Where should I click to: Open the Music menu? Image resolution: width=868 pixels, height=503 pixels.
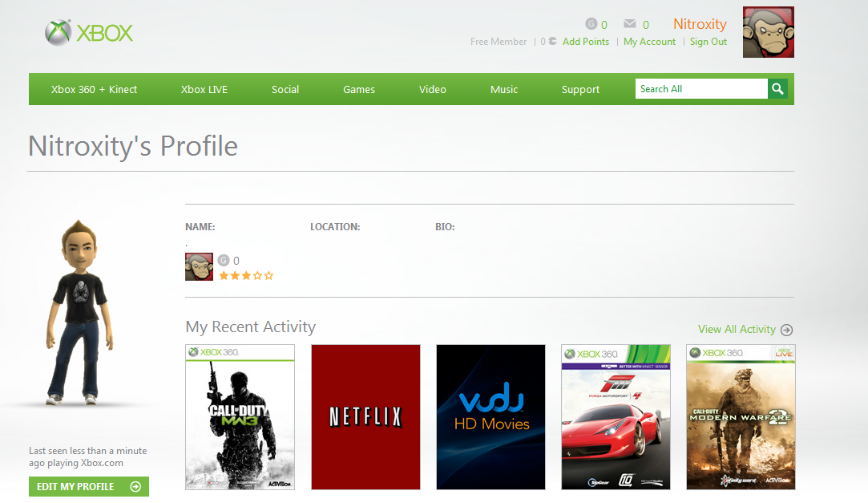pyautogui.click(x=504, y=89)
